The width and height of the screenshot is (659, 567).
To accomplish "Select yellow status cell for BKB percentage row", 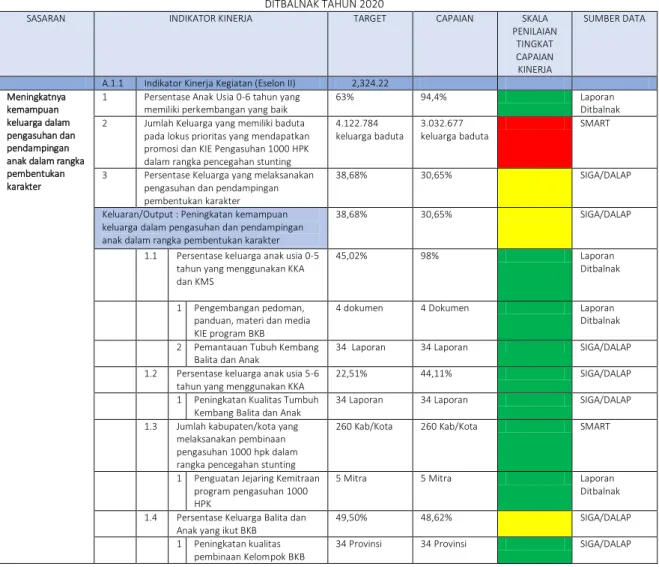I will [535, 524].
